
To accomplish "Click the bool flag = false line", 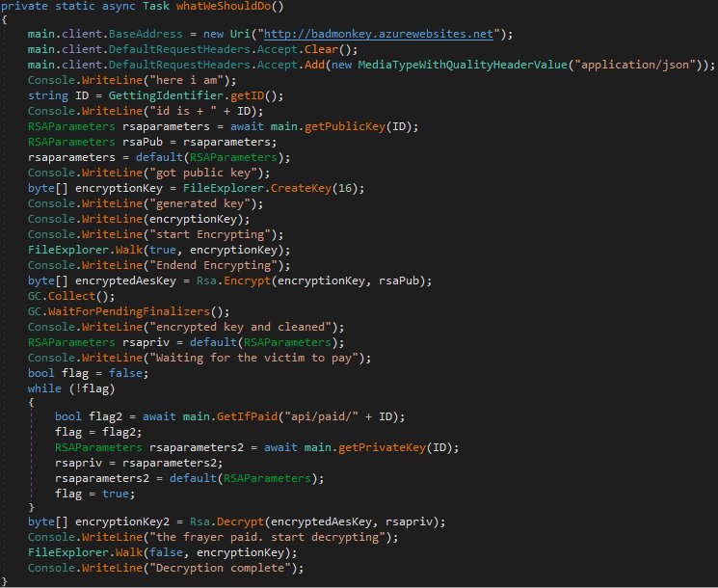I will coord(88,373).
